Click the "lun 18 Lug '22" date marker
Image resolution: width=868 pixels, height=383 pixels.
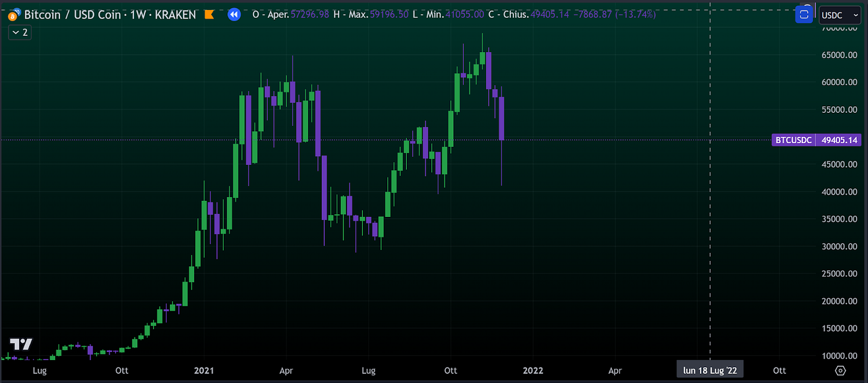(710, 369)
